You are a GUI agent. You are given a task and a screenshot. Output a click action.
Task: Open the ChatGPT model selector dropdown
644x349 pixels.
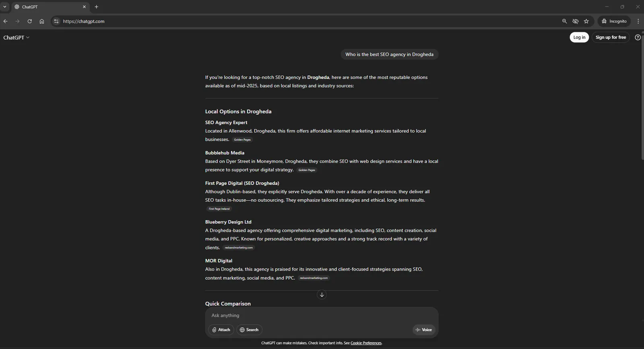click(17, 37)
